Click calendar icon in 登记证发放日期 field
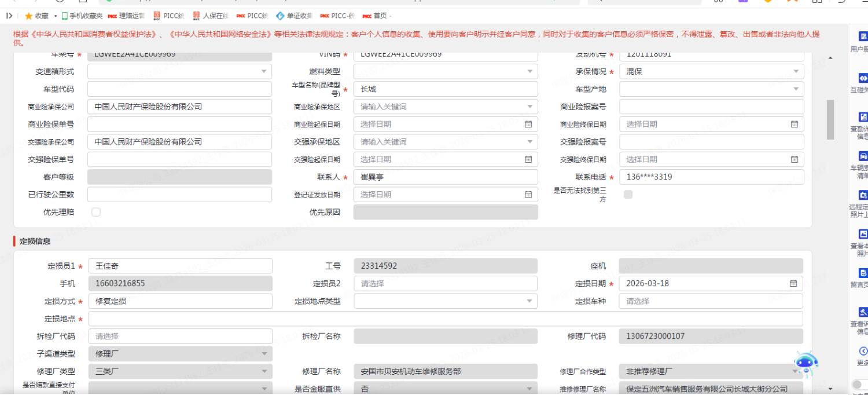The width and height of the screenshot is (868, 395). (x=528, y=195)
